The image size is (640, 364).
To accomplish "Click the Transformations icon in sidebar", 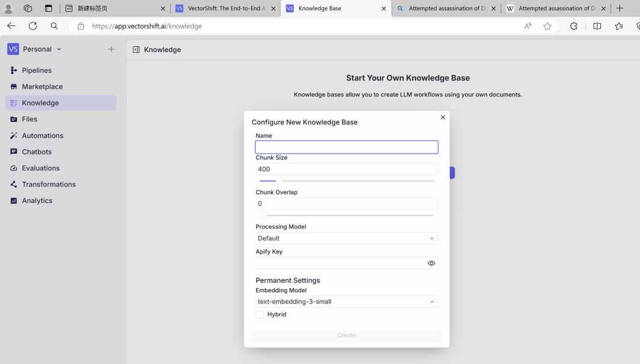I will tap(14, 184).
